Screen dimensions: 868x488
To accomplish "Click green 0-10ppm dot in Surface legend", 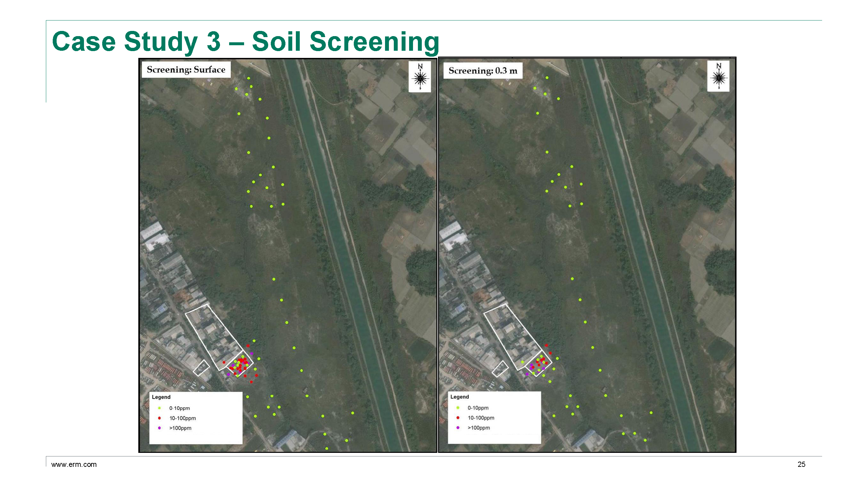I will point(159,408).
